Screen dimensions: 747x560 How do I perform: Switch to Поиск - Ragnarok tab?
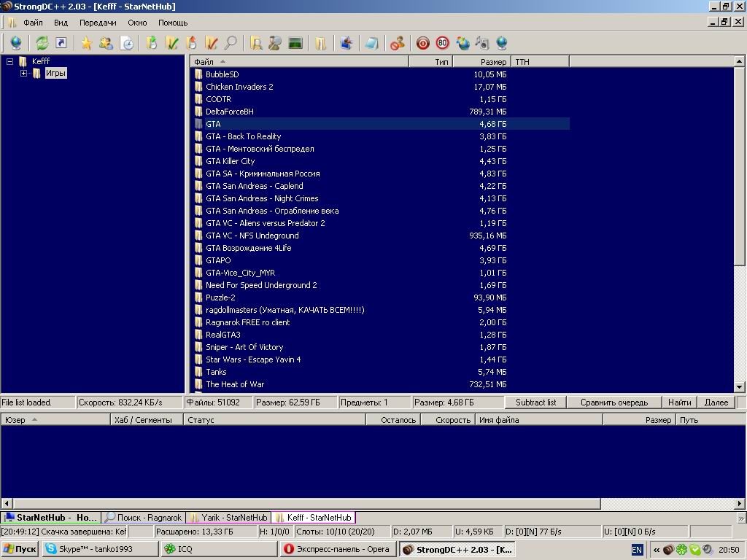coord(144,518)
